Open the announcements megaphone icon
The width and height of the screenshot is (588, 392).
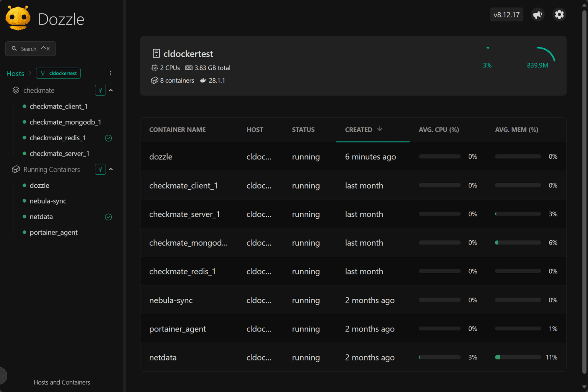pos(537,14)
